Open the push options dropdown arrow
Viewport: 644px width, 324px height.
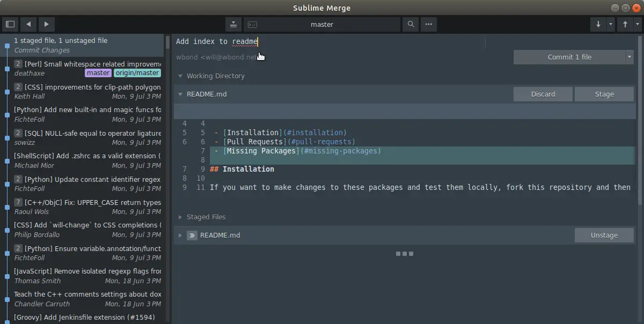[x=638, y=24]
